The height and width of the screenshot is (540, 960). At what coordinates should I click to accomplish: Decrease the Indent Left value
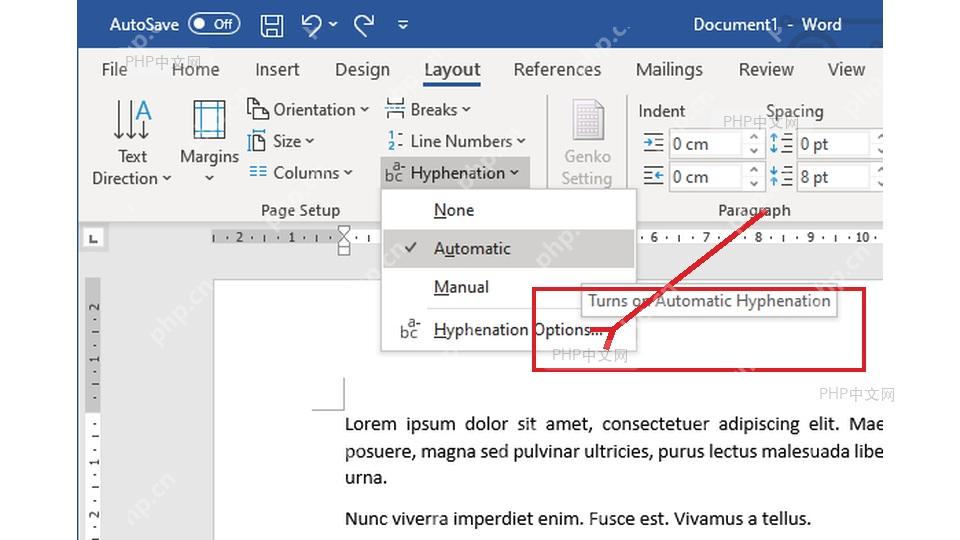click(x=754, y=151)
